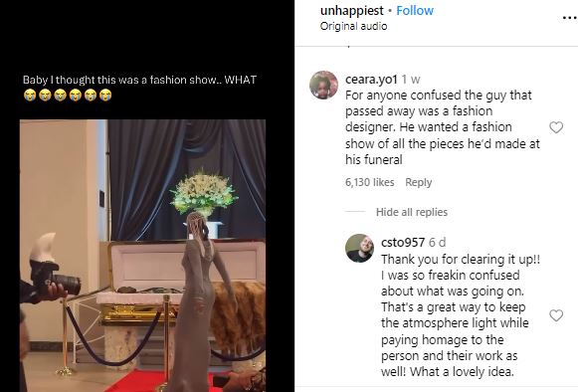This screenshot has height=392, width=578.
Task: Like csto957's reply with heart icon
Action: click(x=556, y=315)
